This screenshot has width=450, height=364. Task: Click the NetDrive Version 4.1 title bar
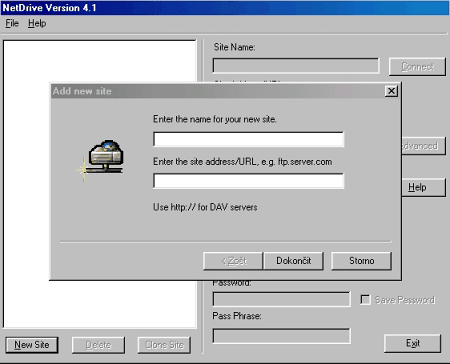pyautogui.click(x=225, y=8)
